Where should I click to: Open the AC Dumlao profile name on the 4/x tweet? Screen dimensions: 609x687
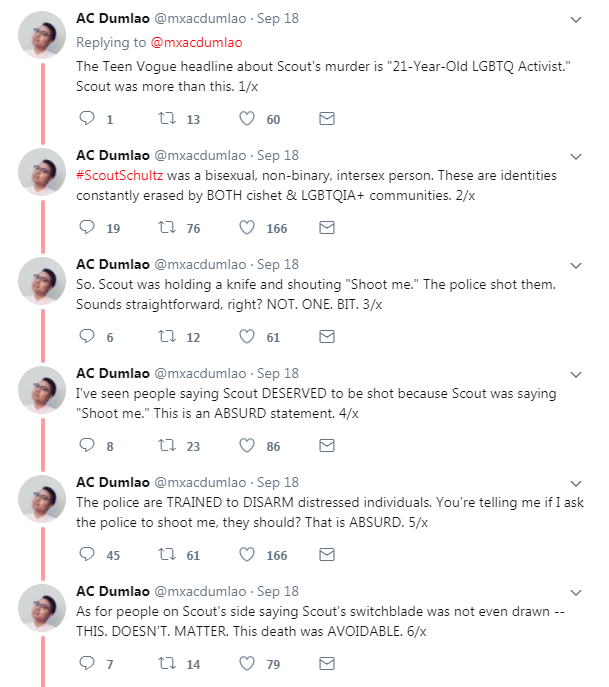point(113,373)
